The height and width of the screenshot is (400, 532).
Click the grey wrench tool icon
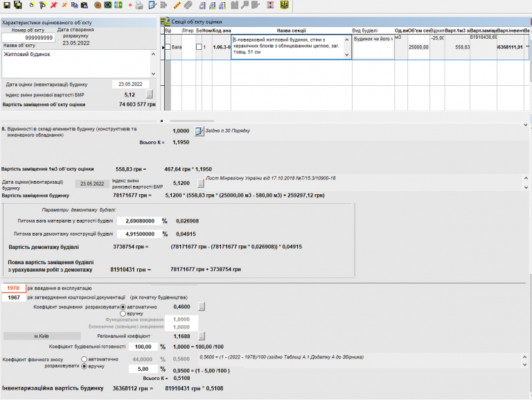tap(245, 5)
